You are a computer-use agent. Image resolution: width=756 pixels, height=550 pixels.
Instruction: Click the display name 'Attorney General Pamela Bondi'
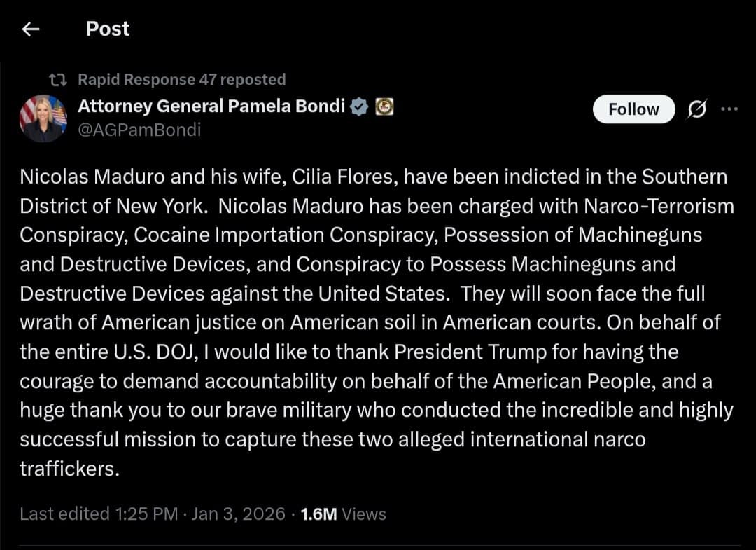coord(208,106)
